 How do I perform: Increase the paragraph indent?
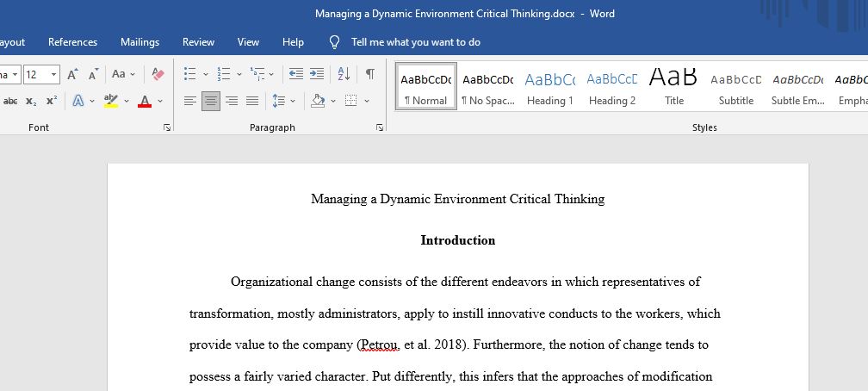tap(317, 74)
